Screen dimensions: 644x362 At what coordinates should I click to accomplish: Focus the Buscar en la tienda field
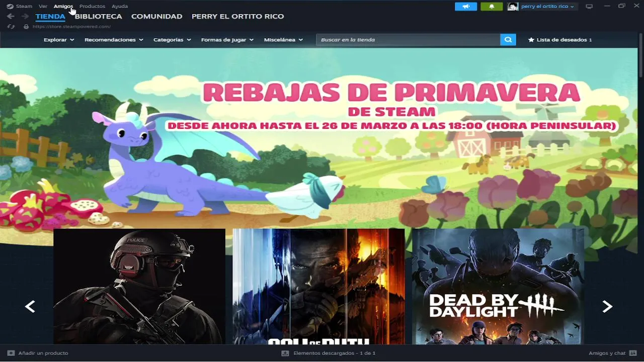coord(408,40)
